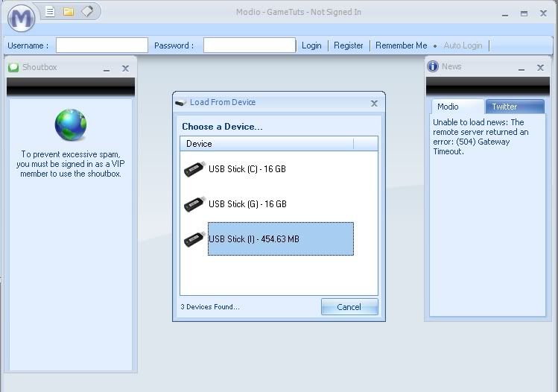The image size is (558, 392).
Task: Switch to the Modio news tab
Action: (x=457, y=107)
